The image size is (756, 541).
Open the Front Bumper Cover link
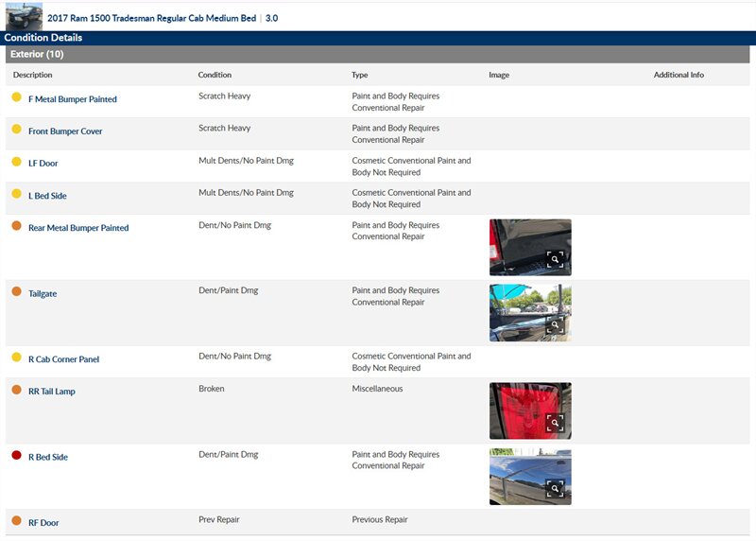pos(65,131)
